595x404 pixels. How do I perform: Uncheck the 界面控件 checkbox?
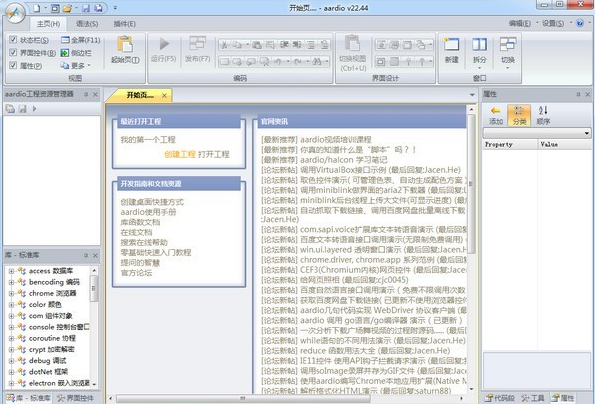(x=13, y=52)
